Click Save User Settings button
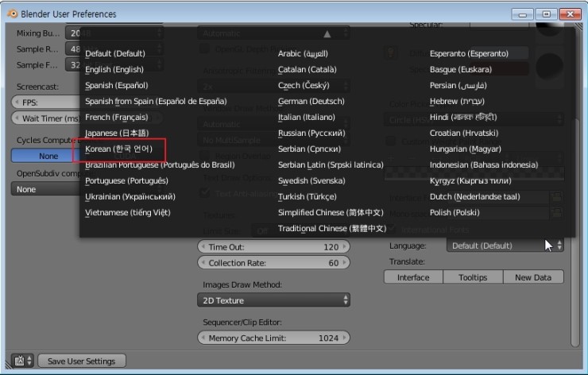588x375 pixels. (82, 361)
